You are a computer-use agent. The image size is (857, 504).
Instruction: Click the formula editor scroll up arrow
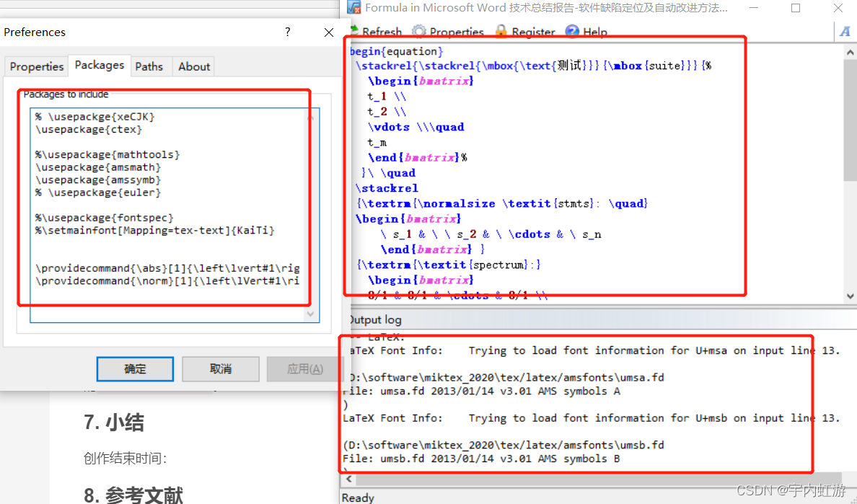pos(850,53)
